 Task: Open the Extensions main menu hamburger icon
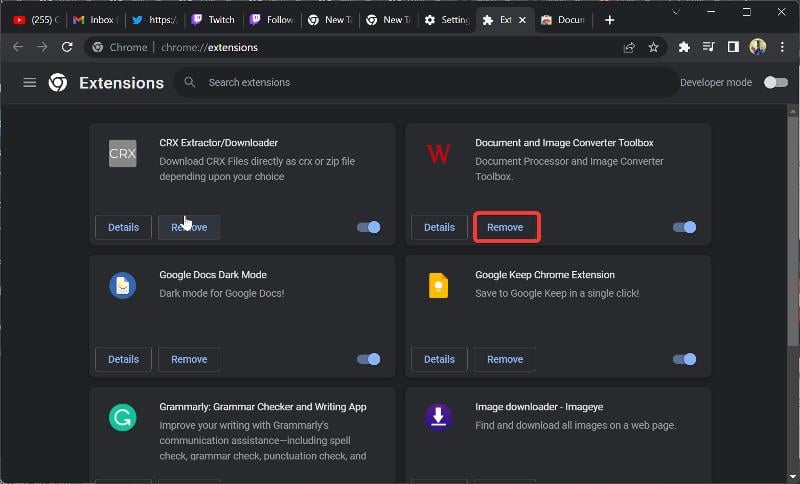(x=30, y=82)
